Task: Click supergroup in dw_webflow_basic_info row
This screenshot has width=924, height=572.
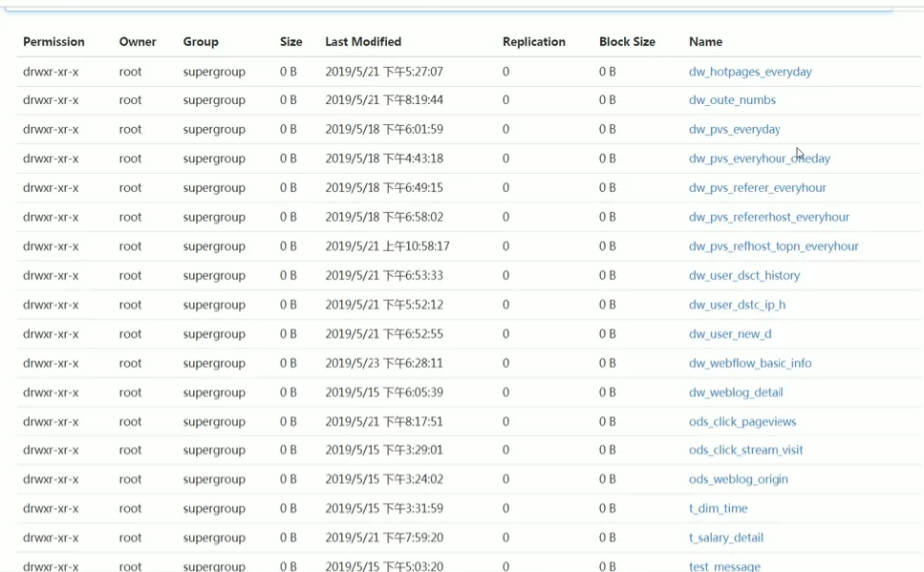Action: point(214,363)
